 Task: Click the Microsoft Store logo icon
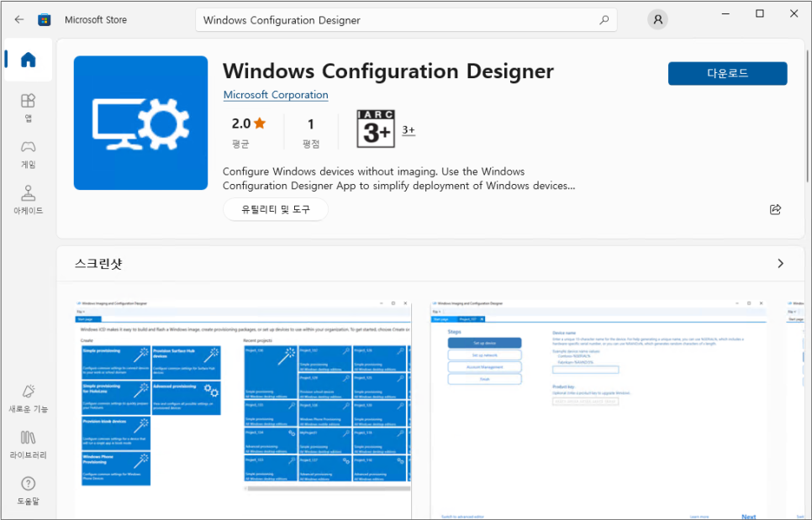point(45,20)
